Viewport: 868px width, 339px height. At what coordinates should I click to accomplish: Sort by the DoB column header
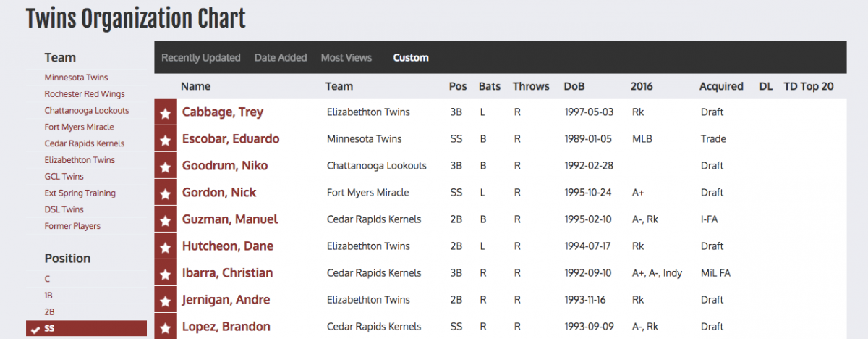(x=575, y=86)
